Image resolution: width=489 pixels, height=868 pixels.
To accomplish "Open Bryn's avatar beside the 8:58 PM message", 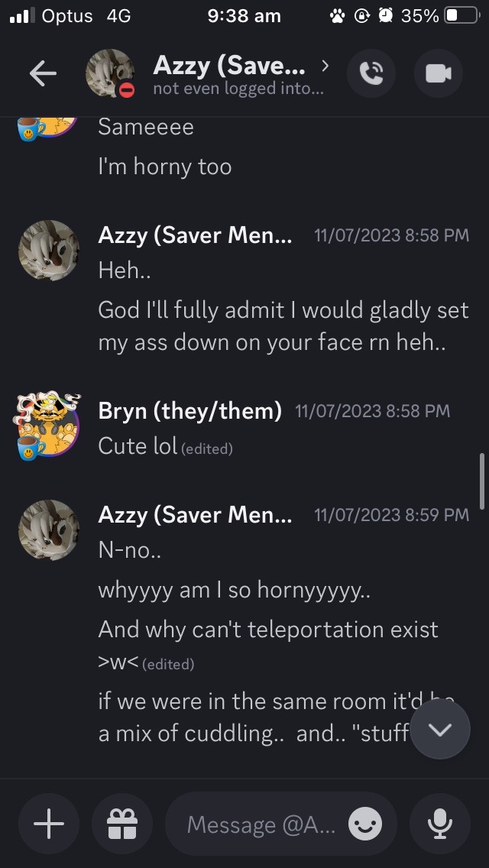I will coord(48,426).
